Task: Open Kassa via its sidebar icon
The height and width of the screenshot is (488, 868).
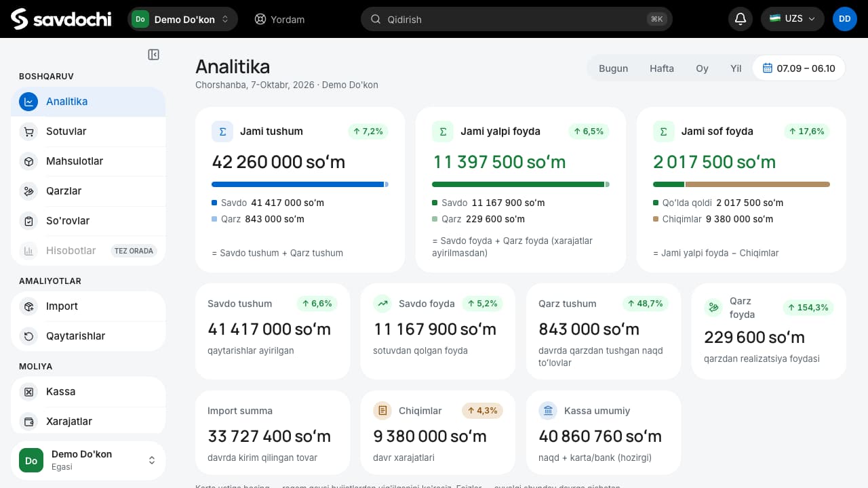Action: pyautogui.click(x=28, y=392)
